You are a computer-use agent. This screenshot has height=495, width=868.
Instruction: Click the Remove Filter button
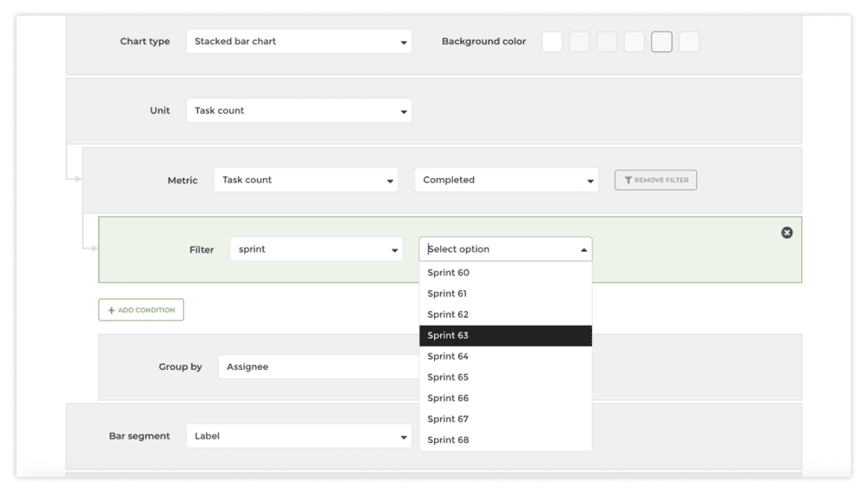(655, 180)
